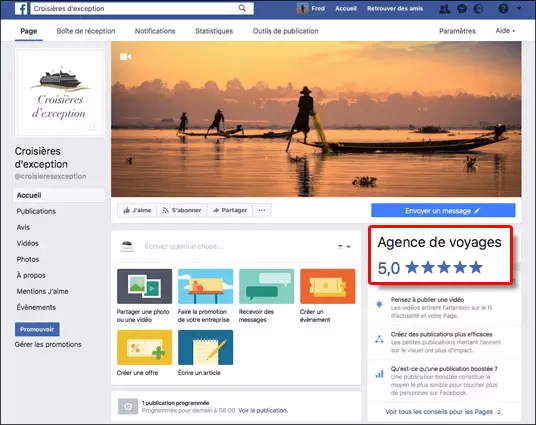
Task: Open Gérer les promotions link
Action: point(48,344)
